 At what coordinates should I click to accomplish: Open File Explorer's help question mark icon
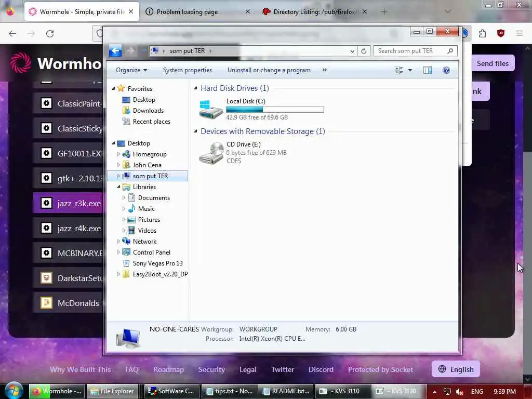pyautogui.click(x=446, y=70)
